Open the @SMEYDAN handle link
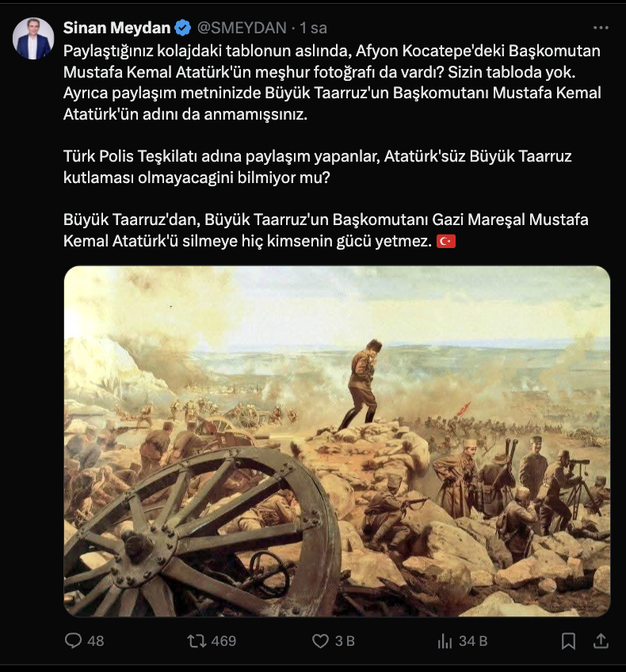626x672 pixels. point(242,28)
